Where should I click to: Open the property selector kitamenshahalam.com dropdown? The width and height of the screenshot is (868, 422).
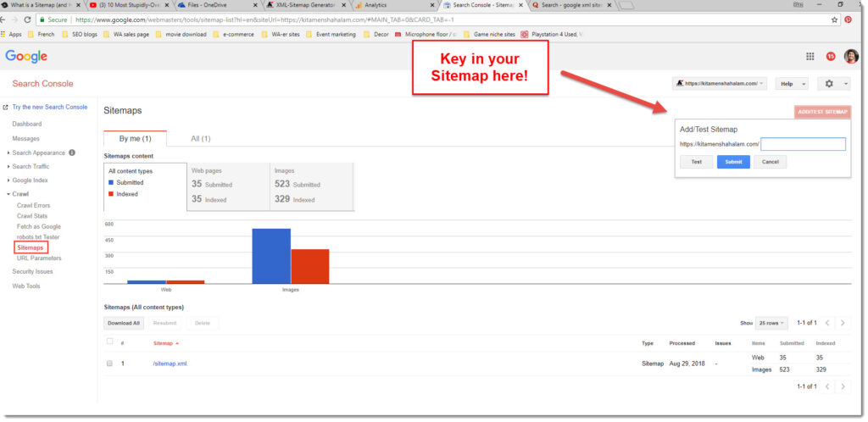pyautogui.click(x=720, y=84)
